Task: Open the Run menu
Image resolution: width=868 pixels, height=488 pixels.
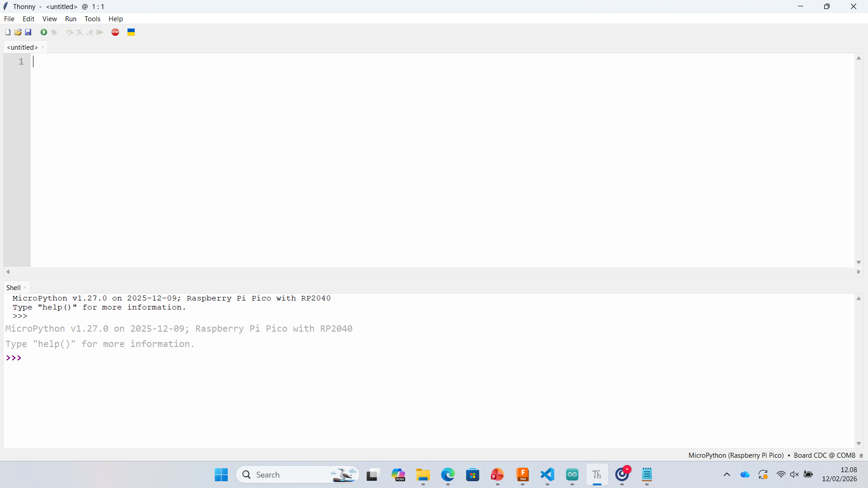Action: click(x=71, y=19)
